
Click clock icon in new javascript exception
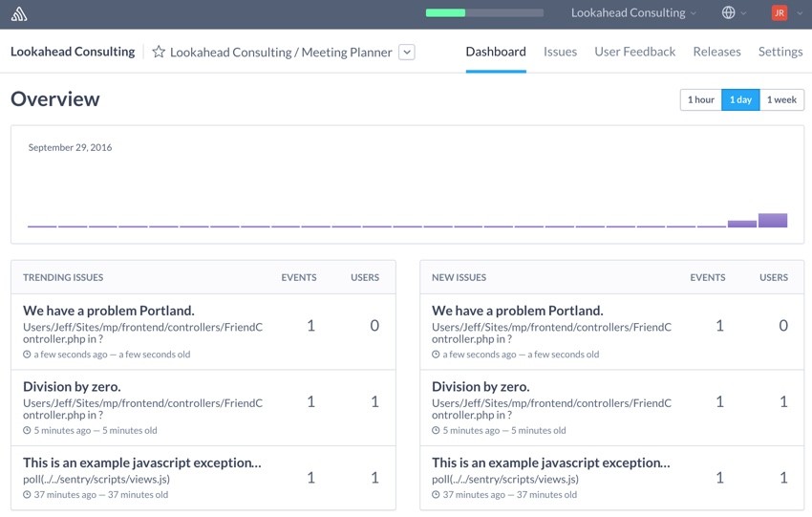point(436,495)
